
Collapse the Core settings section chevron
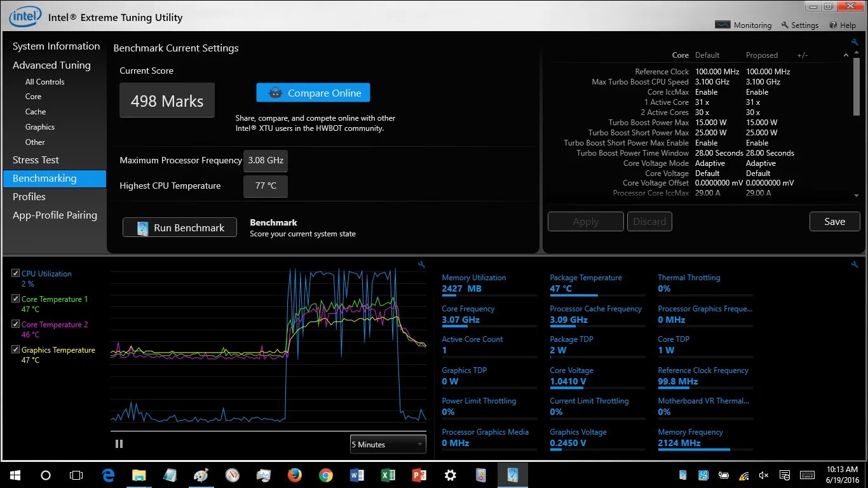point(846,55)
